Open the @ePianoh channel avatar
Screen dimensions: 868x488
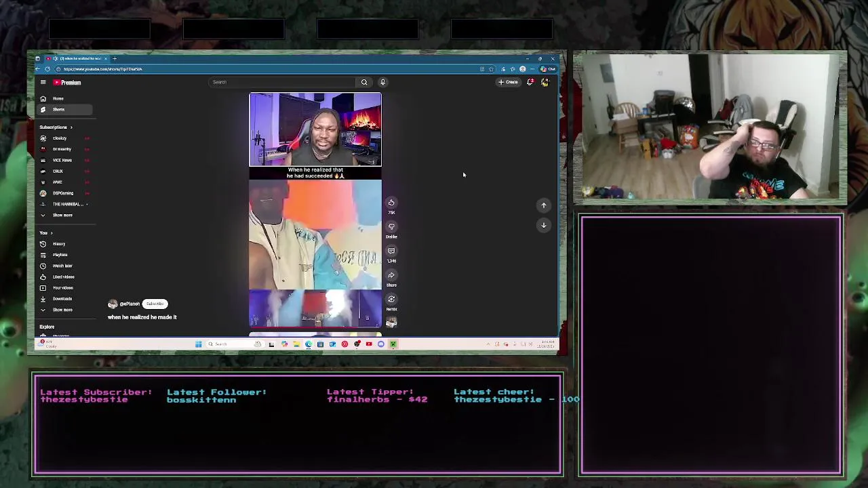click(113, 304)
